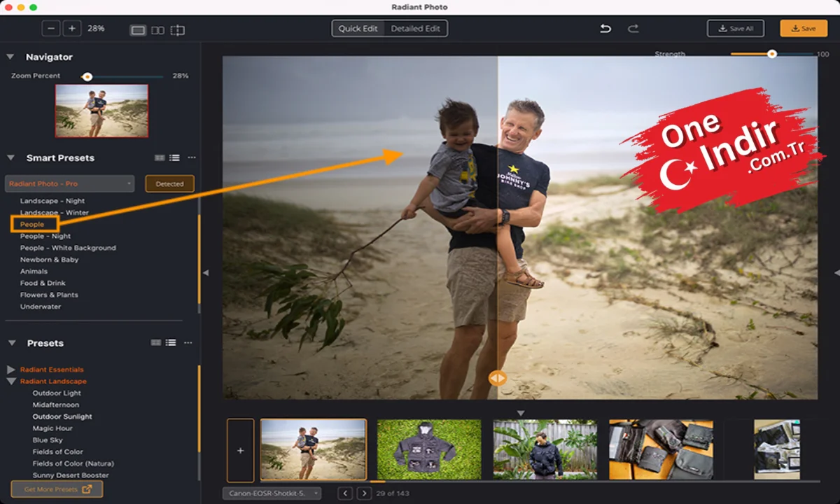Switch Smart Presets to grid view
The width and height of the screenshot is (840, 504).
click(160, 157)
